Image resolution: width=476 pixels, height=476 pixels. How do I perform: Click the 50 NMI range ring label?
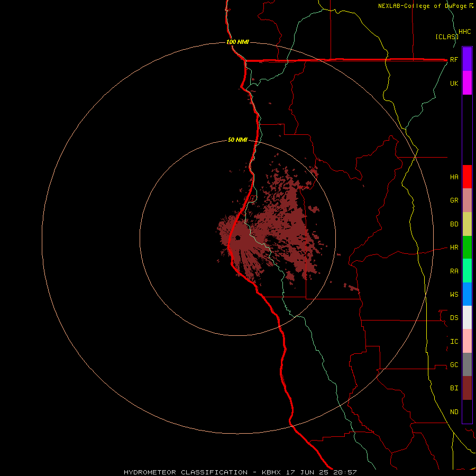tap(237, 140)
